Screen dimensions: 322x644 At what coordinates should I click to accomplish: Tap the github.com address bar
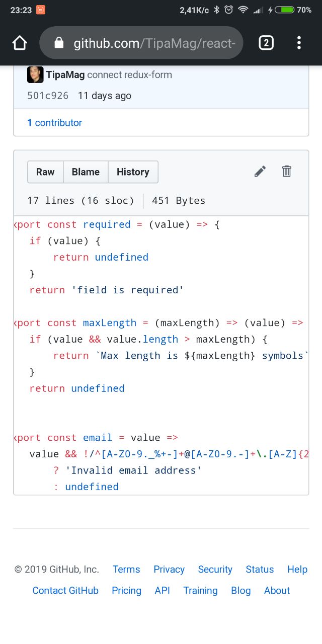click(x=151, y=43)
